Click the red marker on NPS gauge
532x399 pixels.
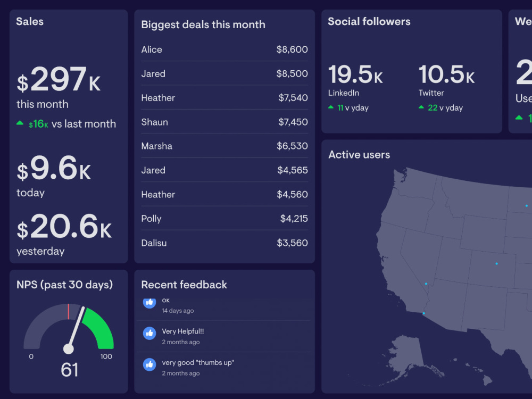pos(69,311)
